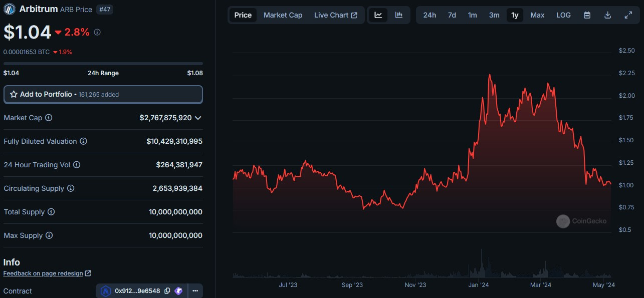
Task: Expand chart to fullscreen
Action: click(x=628, y=15)
